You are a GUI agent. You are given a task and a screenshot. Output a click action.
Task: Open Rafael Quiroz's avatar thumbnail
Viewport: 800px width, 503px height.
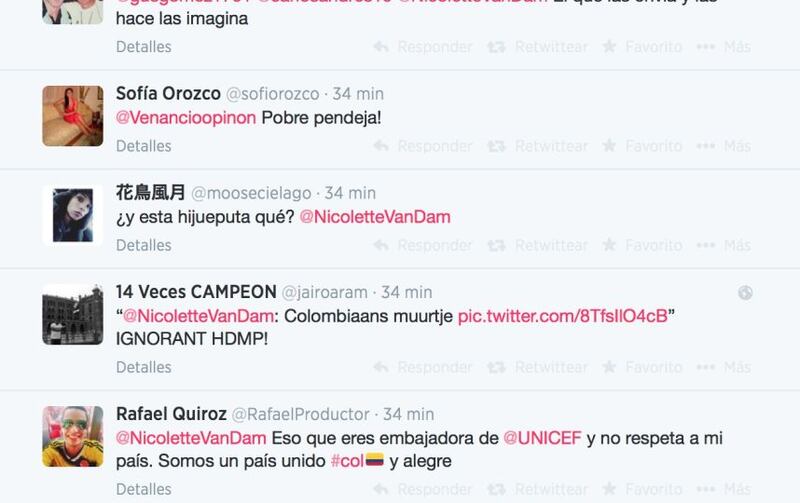tap(73, 437)
